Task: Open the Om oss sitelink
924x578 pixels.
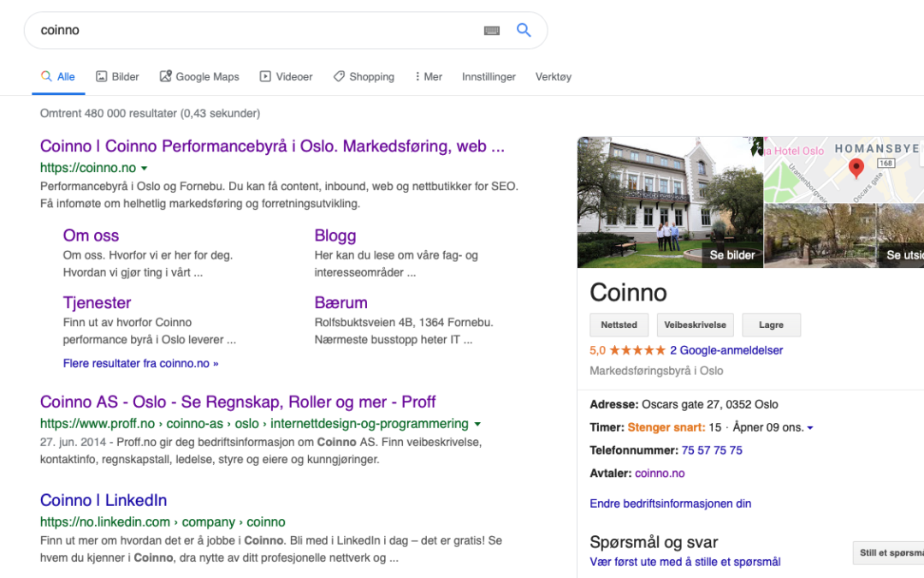Action: click(91, 235)
